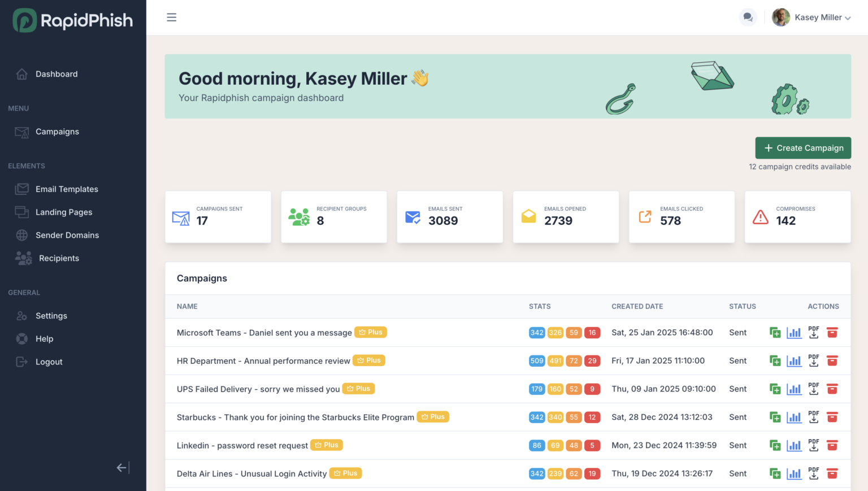The width and height of the screenshot is (868, 491).
Task: Open the Recipients sidebar icon
Action: 23,258
